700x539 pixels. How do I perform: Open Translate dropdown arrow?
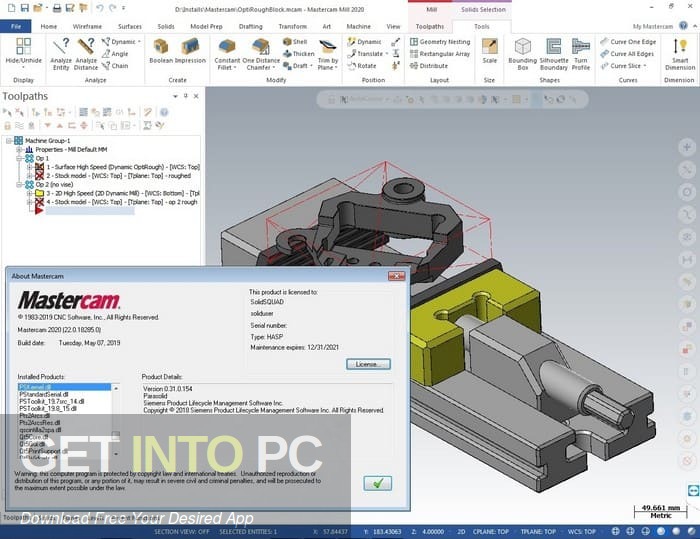click(387, 54)
